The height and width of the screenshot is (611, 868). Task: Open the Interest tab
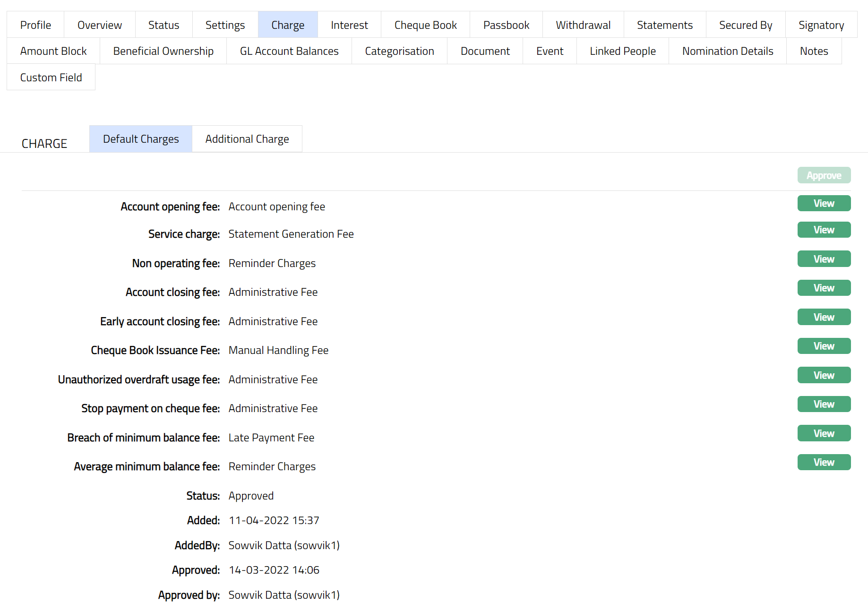(349, 25)
